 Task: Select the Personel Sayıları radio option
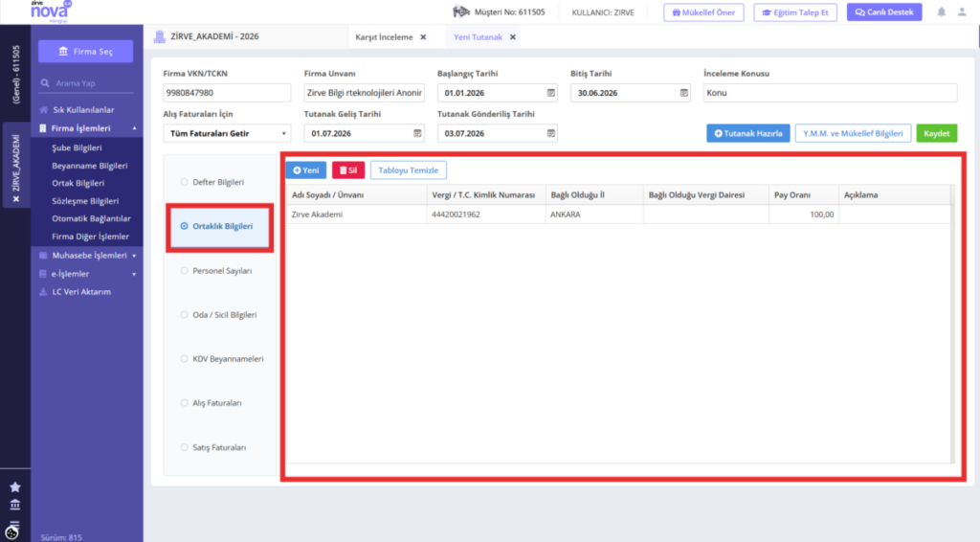(x=184, y=271)
